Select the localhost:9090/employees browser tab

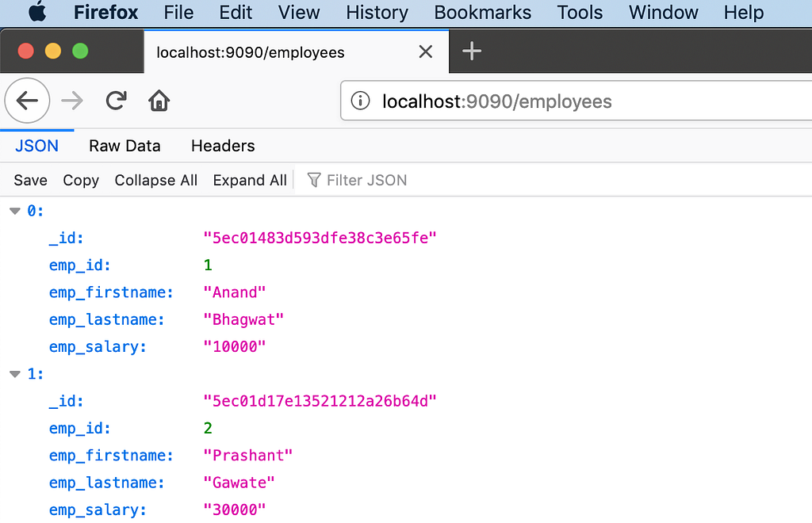[297, 52]
